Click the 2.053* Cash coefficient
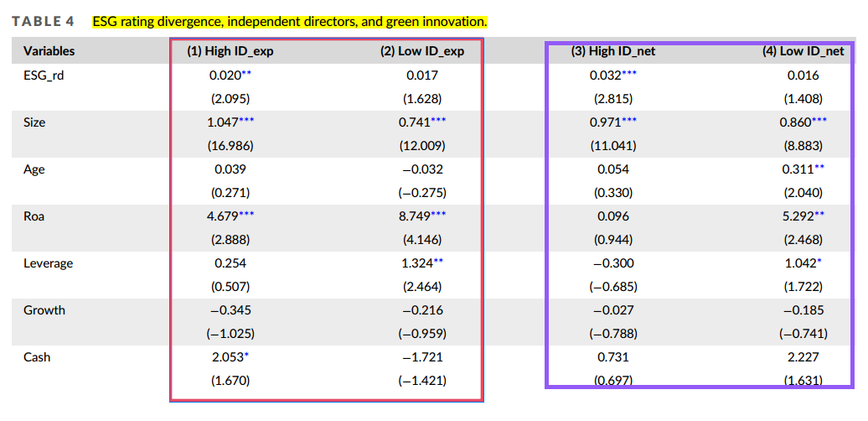Viewport: 868px width, 421px height. [x=230, y=357]
